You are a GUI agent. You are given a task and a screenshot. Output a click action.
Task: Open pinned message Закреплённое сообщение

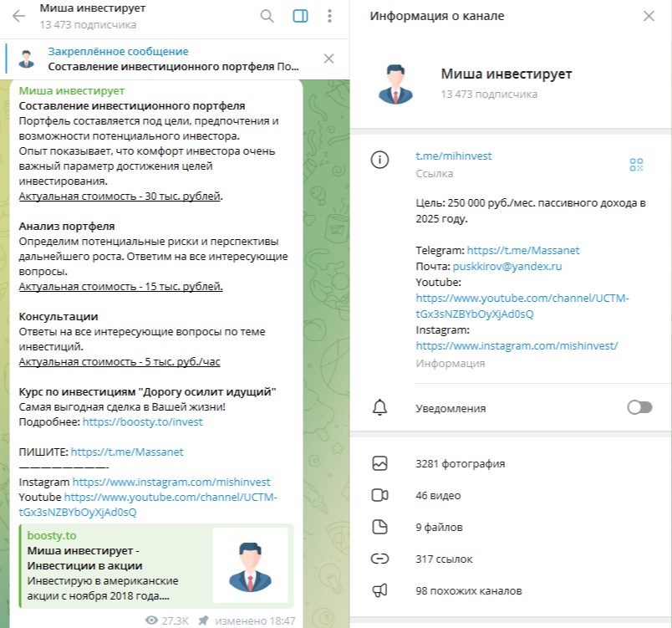coord(119,52)
